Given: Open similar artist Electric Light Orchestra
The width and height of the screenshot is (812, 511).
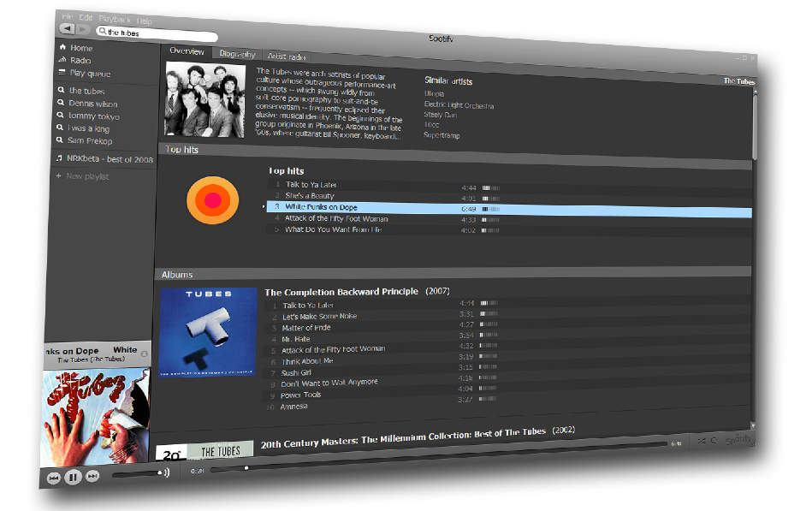Looking at the screenshot, I should (x=459, y=105).
